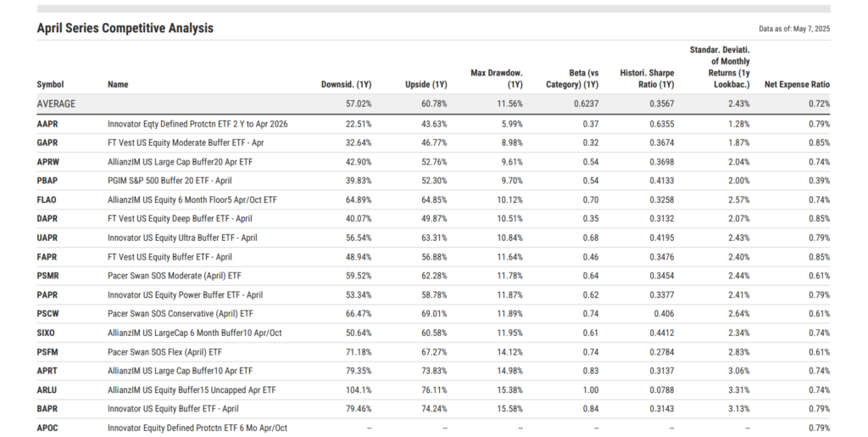Click the Beta (vs Category) column header

point(572,79)
